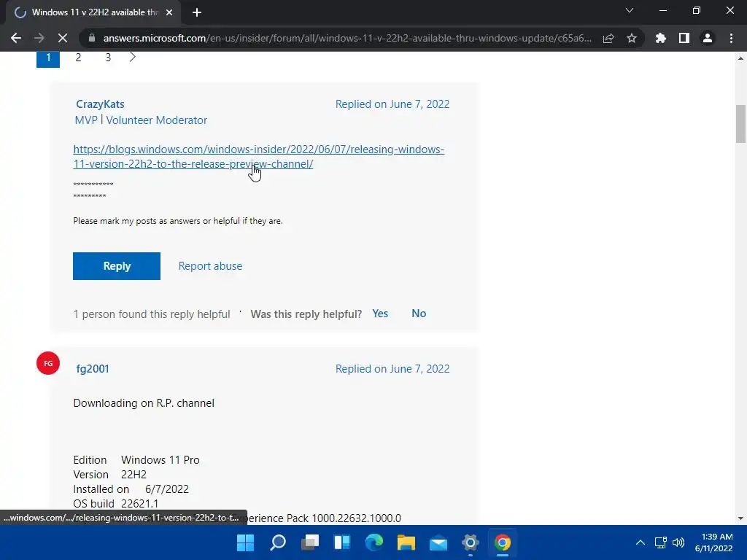The image size is (747, 560).
Task: Go to page 3 of replies
Action: [x=108, y=58]
